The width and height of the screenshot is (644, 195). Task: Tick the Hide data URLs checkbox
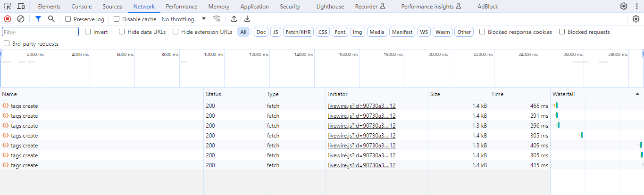pyautogui.click(x=122, y=32)
